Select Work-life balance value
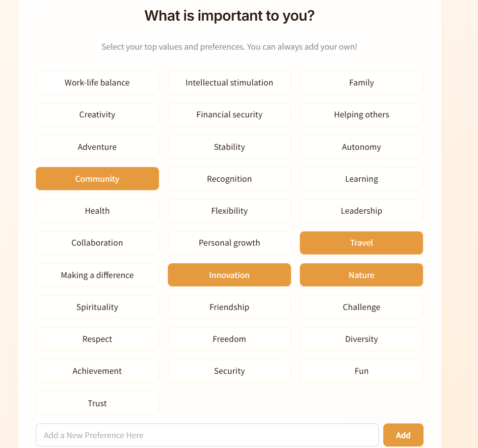This screenshot has width=478, height=448. click(x=97, y=83)
